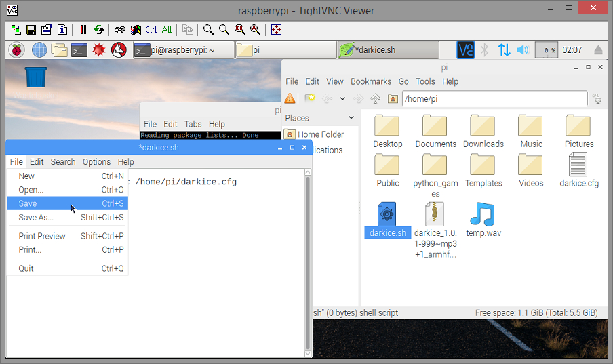This screenshot has height=364, width=613.
Task: Launch the web browser globe icon
Action: pos(39,50)
